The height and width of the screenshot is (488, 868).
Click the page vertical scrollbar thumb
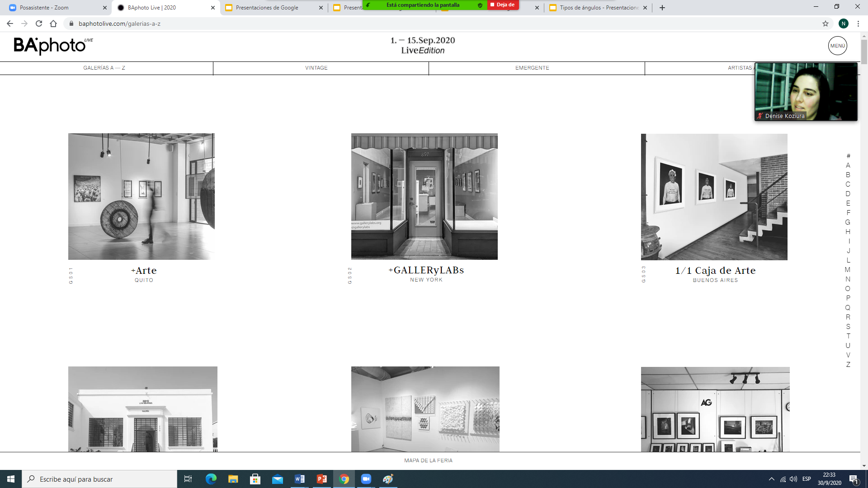click(x=864, y=52)
